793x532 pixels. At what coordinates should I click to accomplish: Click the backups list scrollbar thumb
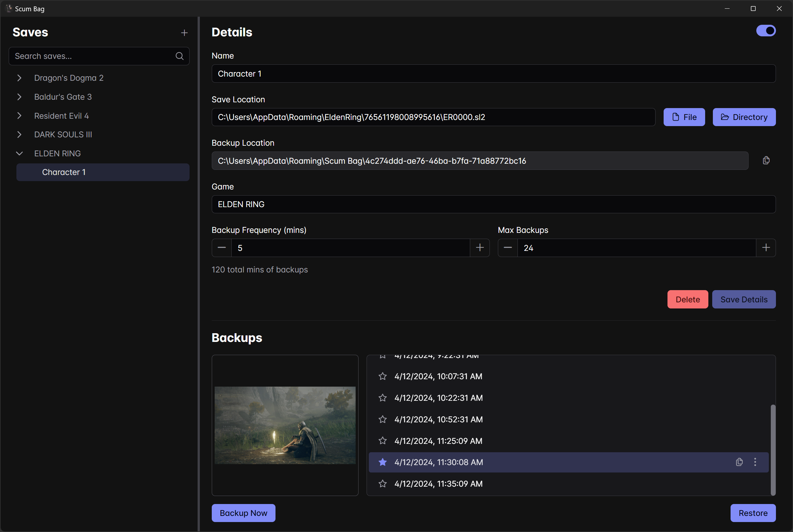pos(773,450)
